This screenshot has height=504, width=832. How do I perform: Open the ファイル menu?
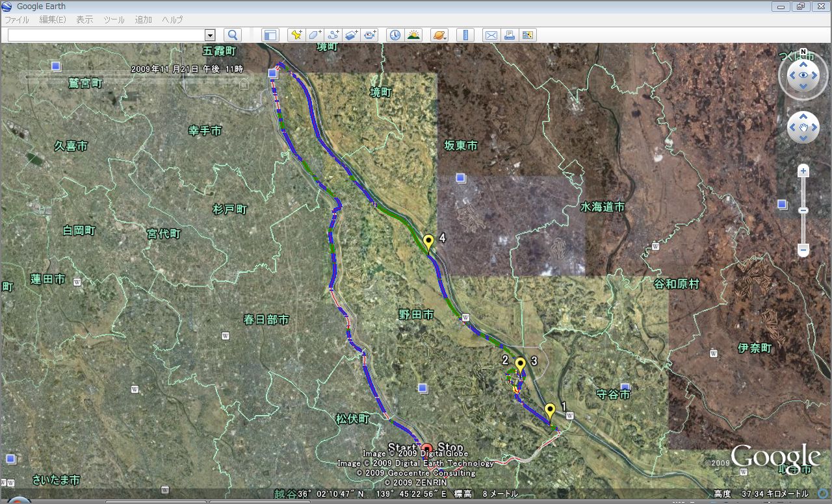click(17, 20)
